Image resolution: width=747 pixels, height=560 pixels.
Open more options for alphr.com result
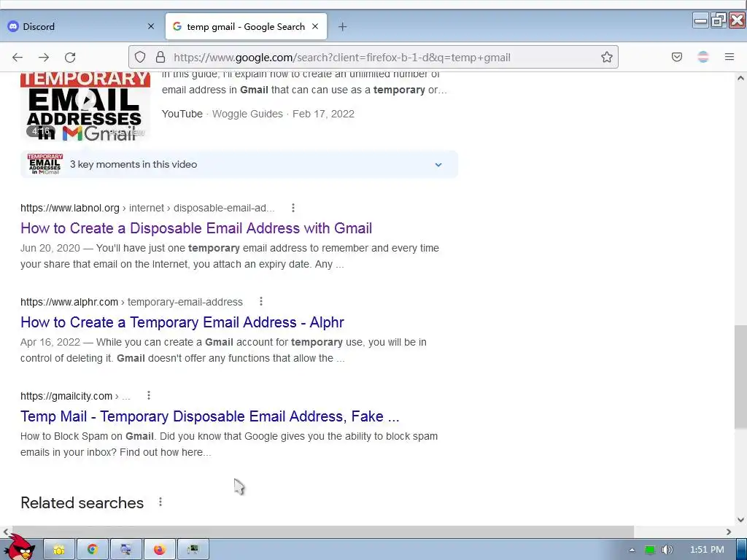(260, 301)
